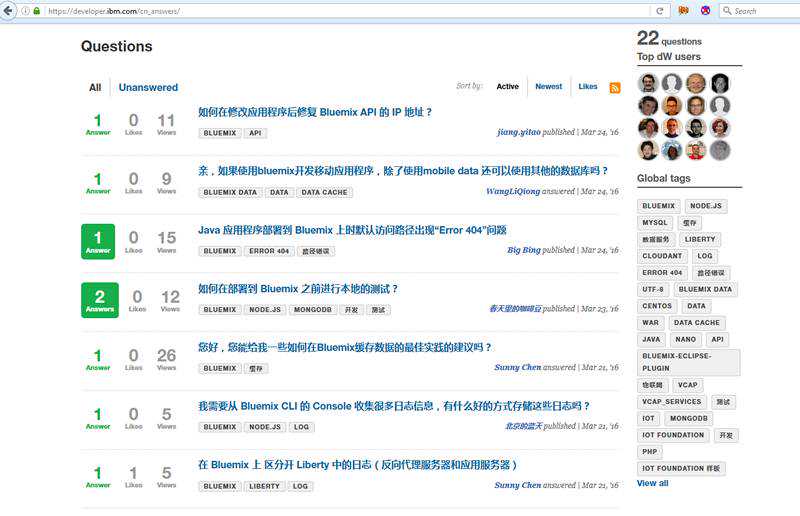
Task: Open the Bluemix CLI Console 日志 question
Action: click(394, 406)
